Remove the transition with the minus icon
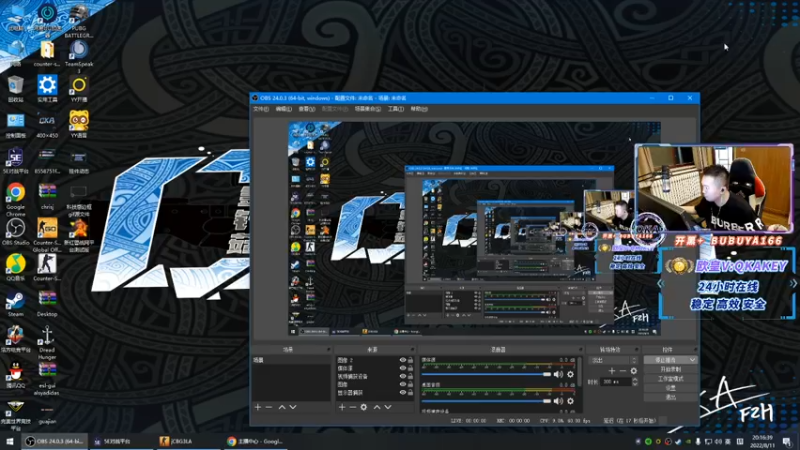 tap(622, 371)
